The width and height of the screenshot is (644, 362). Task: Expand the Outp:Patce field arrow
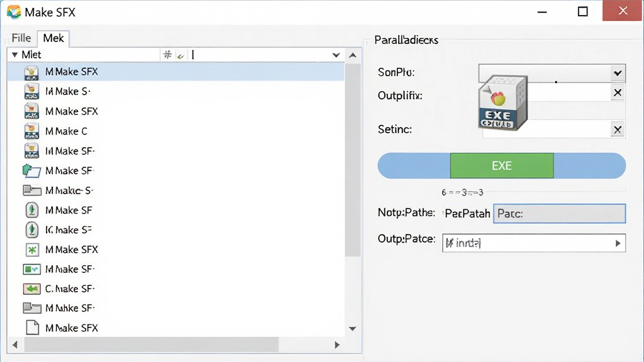coord(618,243)
